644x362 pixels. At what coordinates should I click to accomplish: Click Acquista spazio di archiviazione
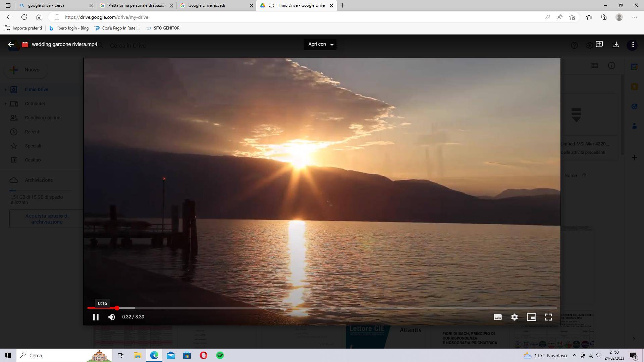[47, 218]
